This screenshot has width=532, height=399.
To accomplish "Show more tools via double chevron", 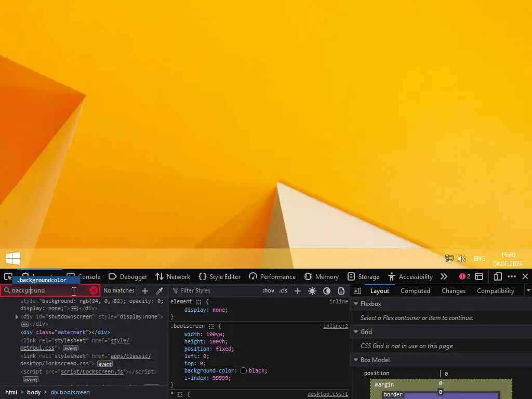I will (x=444, y=276).
